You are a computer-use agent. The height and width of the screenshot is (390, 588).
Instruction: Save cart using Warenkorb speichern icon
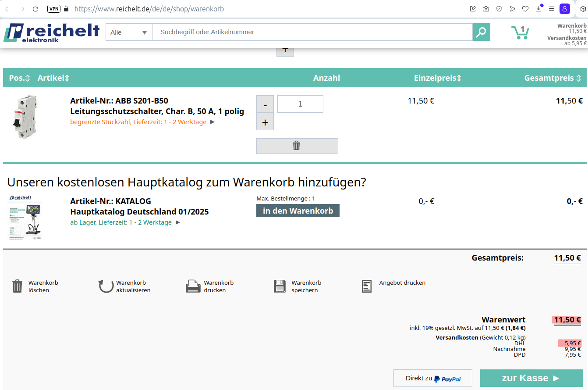[x=280, y=286]
